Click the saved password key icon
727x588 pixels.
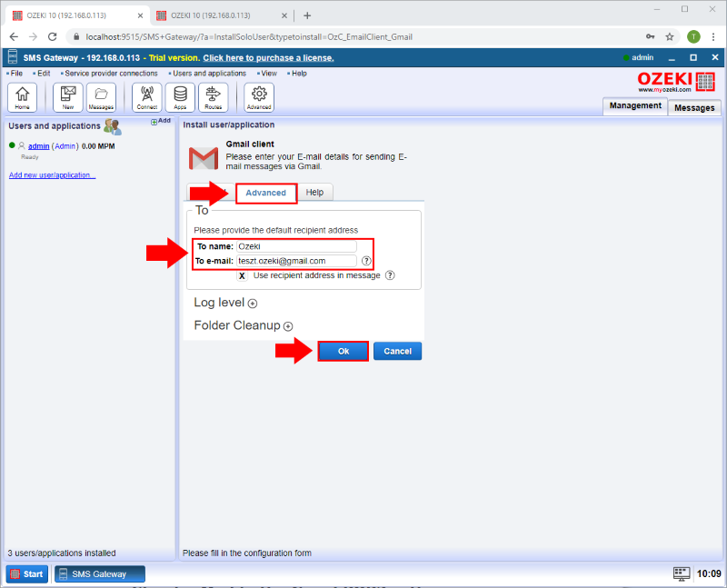pyautogui.click(x=651, y=36)
